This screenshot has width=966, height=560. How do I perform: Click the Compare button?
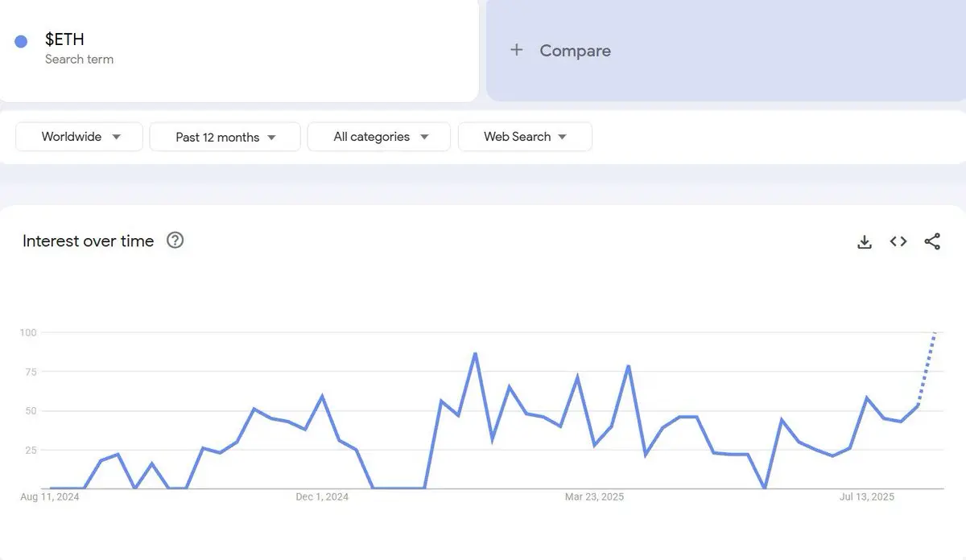tap(575, 51)
